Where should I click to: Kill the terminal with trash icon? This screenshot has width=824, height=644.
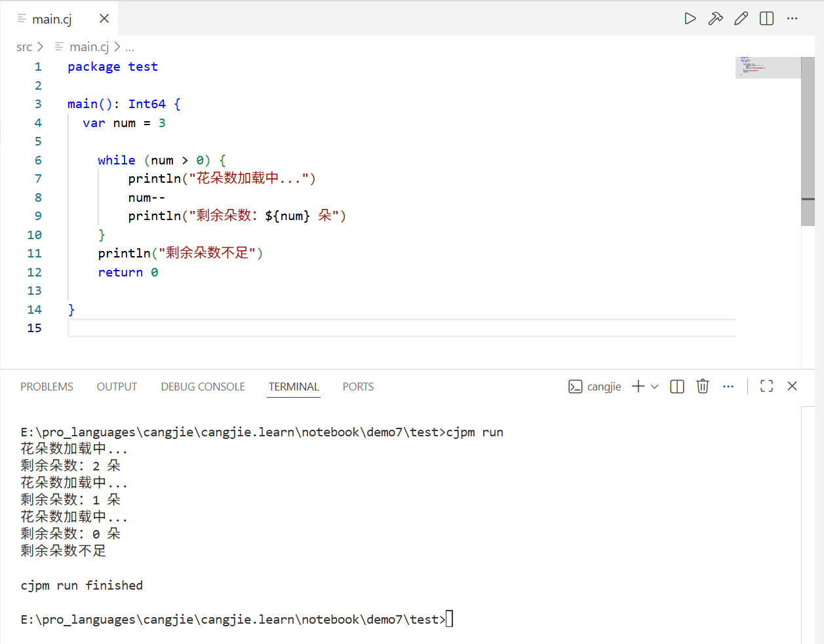pyautogui.click(x=703, y=387)
